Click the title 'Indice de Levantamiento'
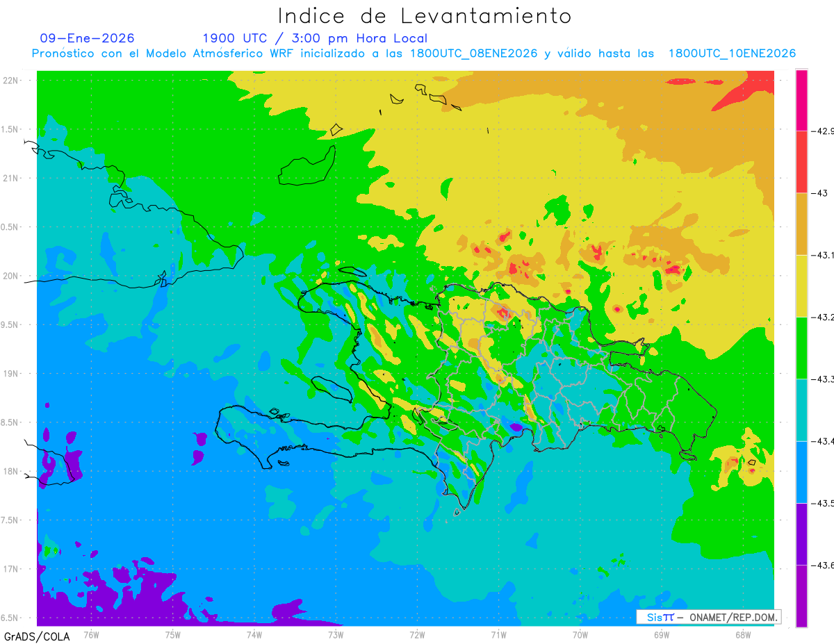 tap(425, 15)
